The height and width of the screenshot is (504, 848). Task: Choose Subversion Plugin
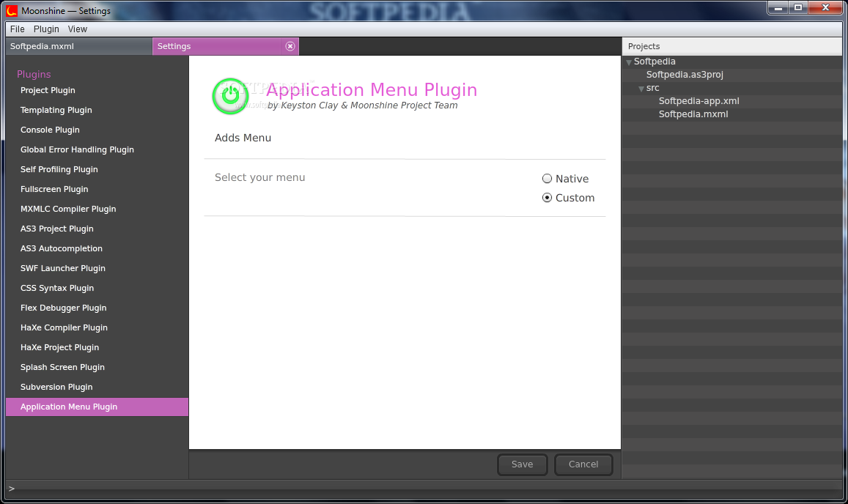coord(97,388)
